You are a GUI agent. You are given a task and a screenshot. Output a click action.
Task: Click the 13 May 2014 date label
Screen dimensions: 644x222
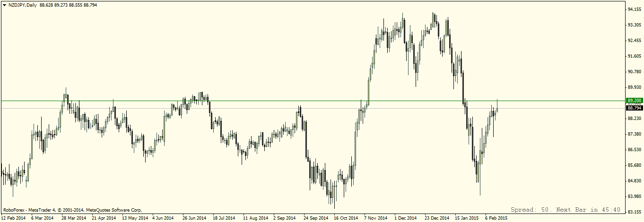click(135, 218)
